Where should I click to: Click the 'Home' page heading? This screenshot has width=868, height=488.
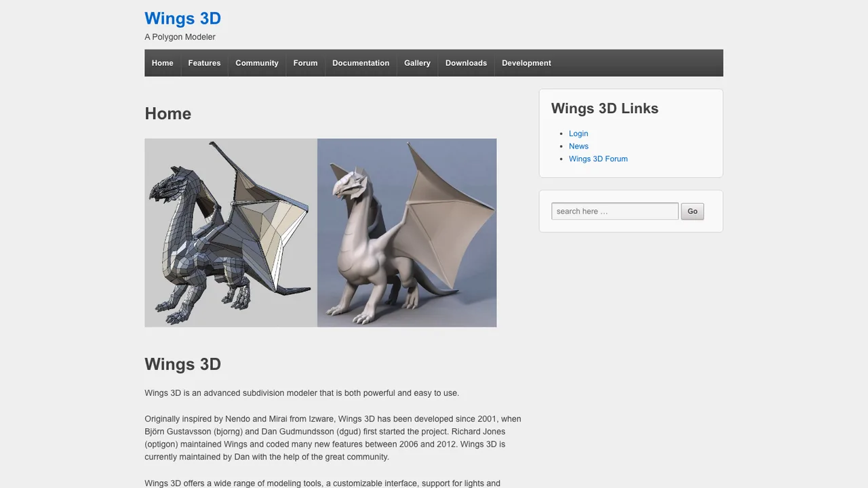pyautogui.click(x=167, y=114)
